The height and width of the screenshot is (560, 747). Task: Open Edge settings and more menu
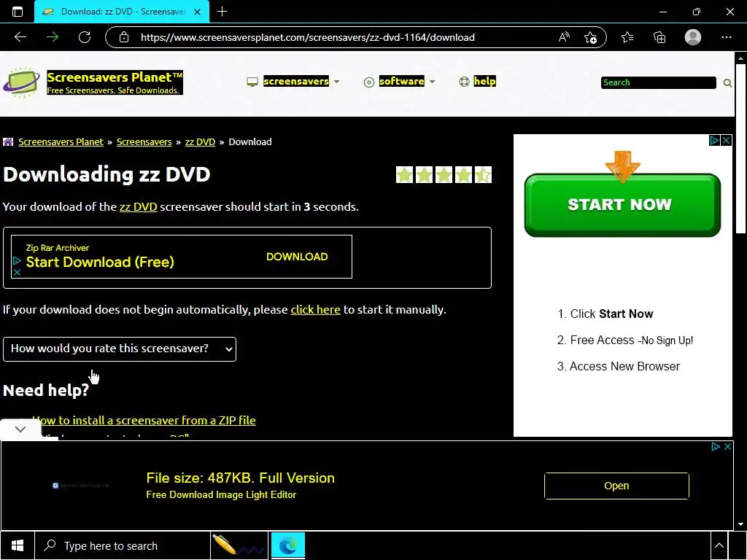tap(726, 37)
